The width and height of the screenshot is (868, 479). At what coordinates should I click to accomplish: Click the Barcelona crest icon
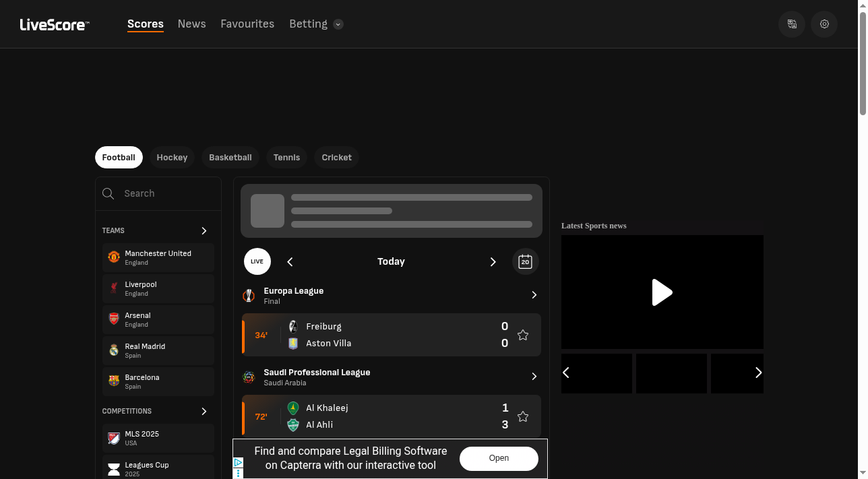point(114,381)
